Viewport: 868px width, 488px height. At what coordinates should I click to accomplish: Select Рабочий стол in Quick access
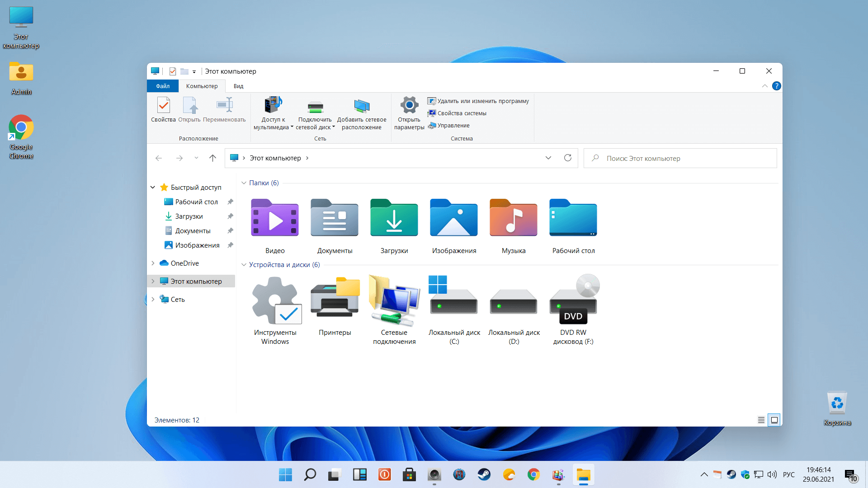pyautogui.click(x=196, y=202)
